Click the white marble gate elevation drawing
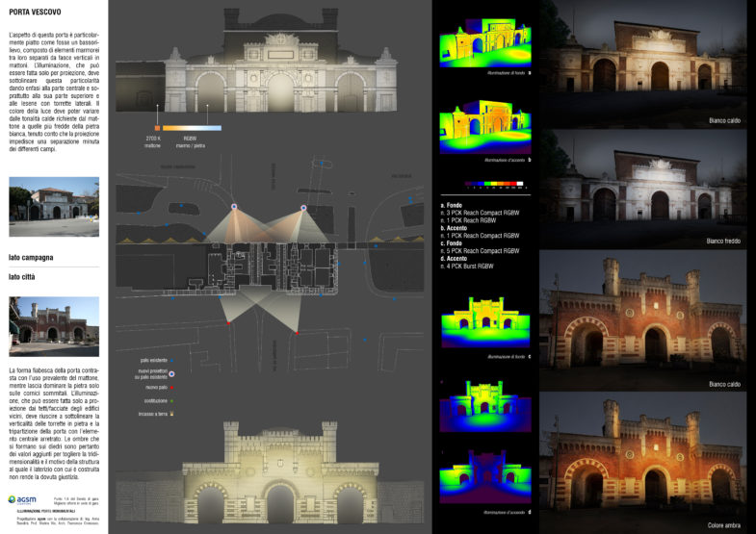The image size is (756, 534). (256, 61)
